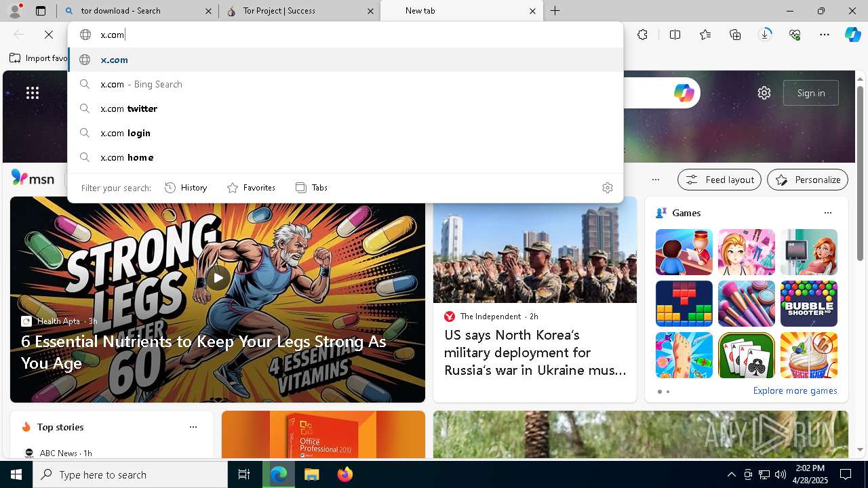Open the volume control in system tray

tap(781, 474)
